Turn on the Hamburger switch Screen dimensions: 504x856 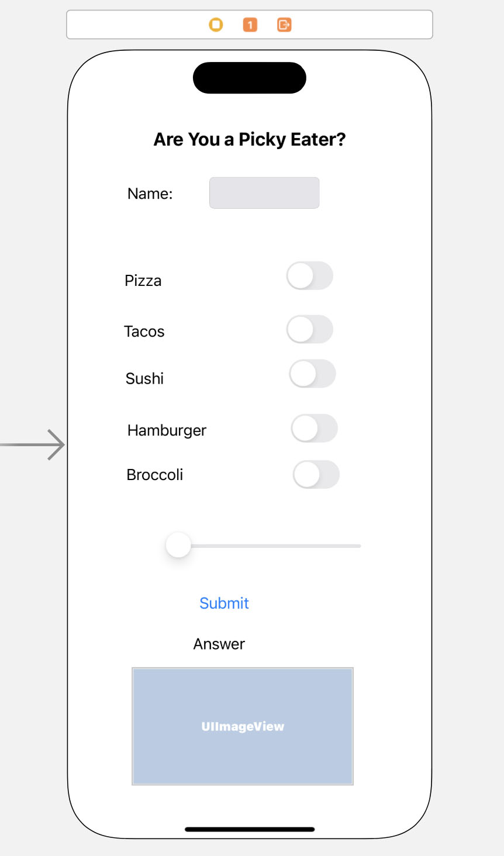[314, 429]
